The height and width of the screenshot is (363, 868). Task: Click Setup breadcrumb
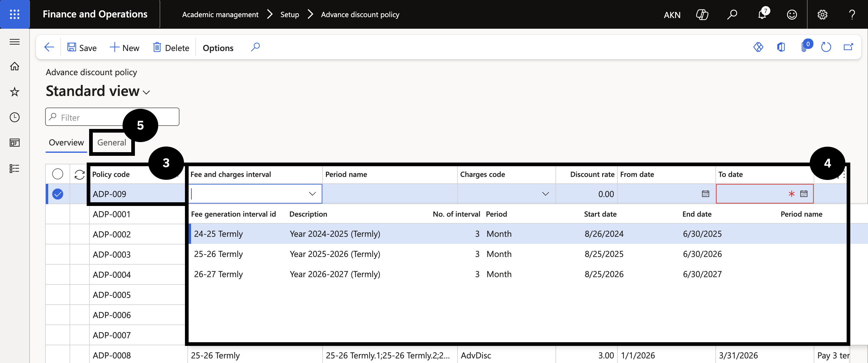[x=290, y=14]
